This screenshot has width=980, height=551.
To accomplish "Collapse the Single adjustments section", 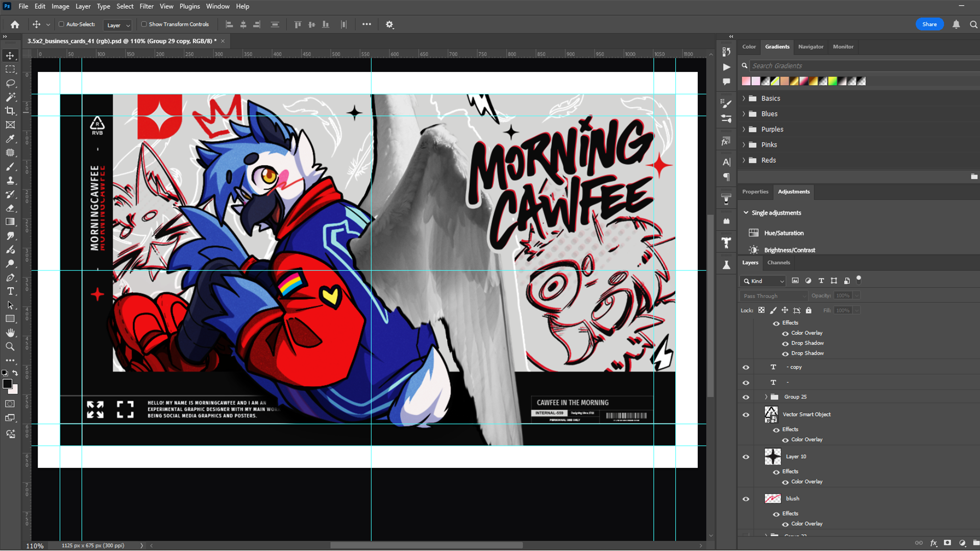I will (x=746, y=213).
